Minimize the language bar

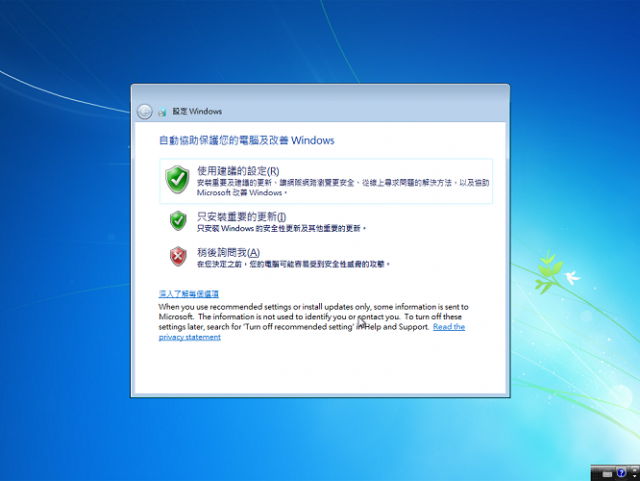click(x=634, y=470)
